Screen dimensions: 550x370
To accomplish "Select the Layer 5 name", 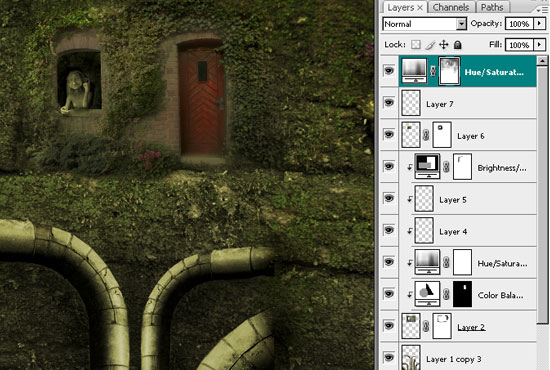I will coord(452,200).
